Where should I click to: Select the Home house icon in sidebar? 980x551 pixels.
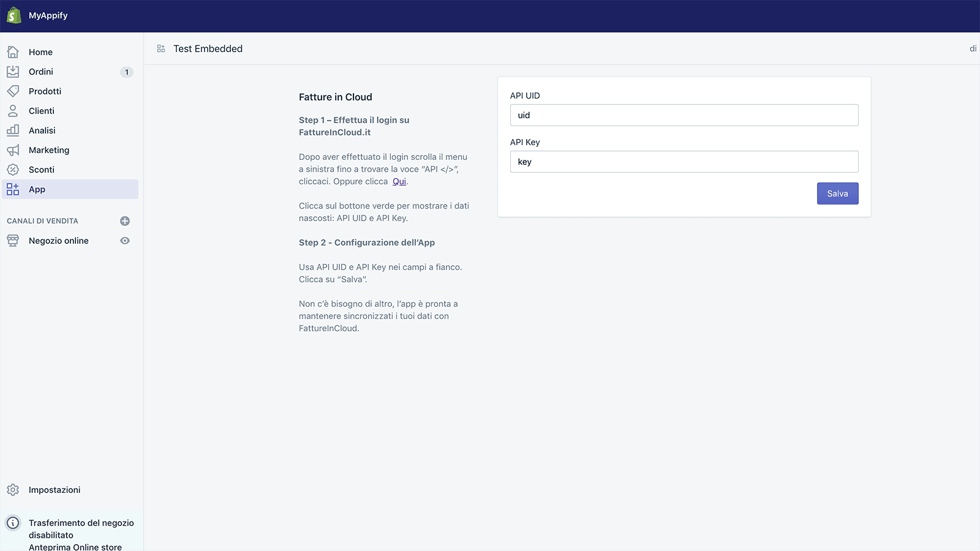(13, 52)
